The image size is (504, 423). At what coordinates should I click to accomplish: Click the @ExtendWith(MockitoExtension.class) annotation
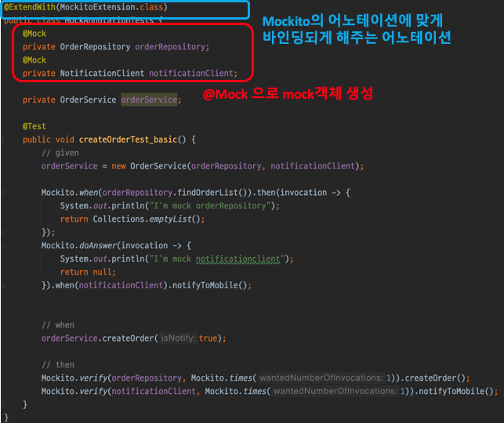tap(85, 7)
